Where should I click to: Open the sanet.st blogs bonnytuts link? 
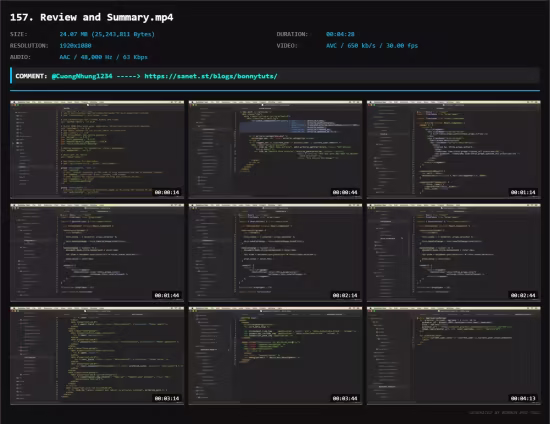211,76
